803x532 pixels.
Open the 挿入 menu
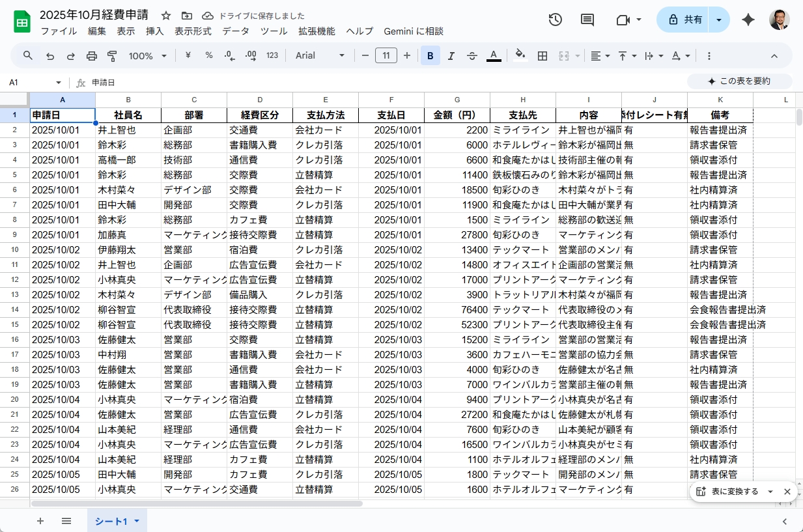coord(155,31)
